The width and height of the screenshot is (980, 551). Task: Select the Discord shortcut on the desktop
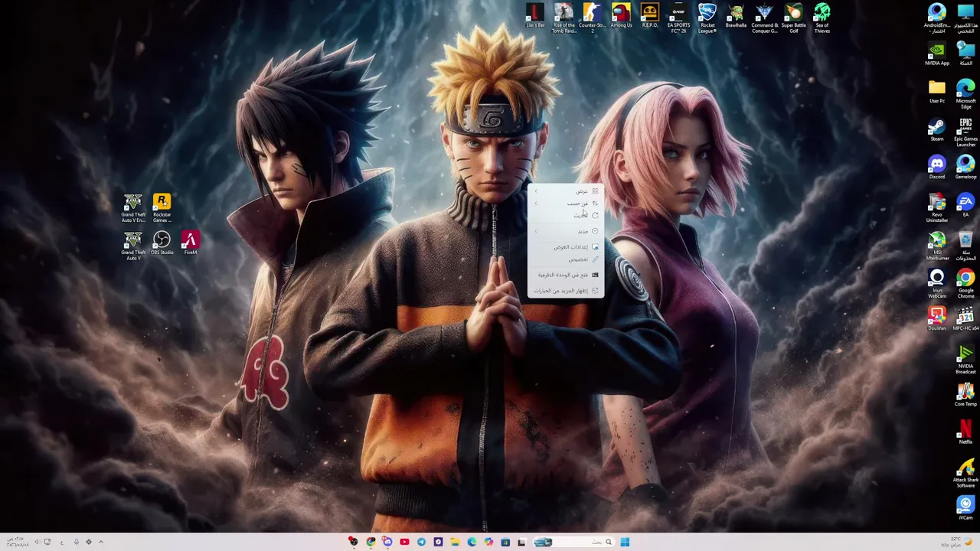[937, 168]
